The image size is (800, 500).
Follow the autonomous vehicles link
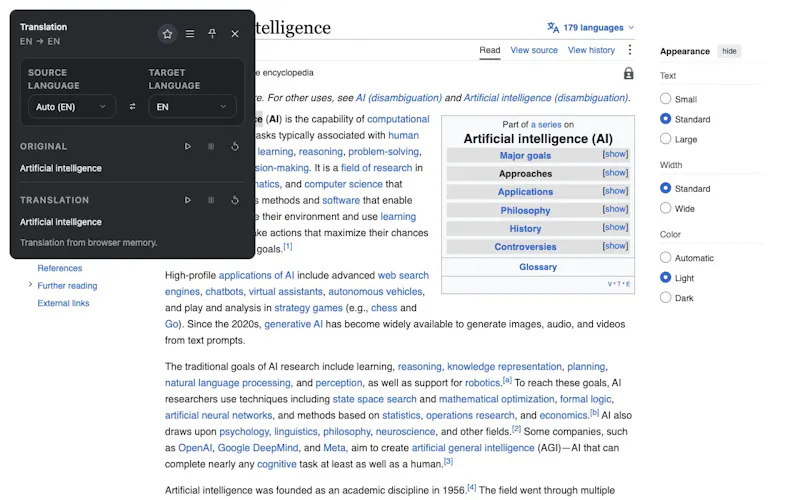click(x=376, y=291)
